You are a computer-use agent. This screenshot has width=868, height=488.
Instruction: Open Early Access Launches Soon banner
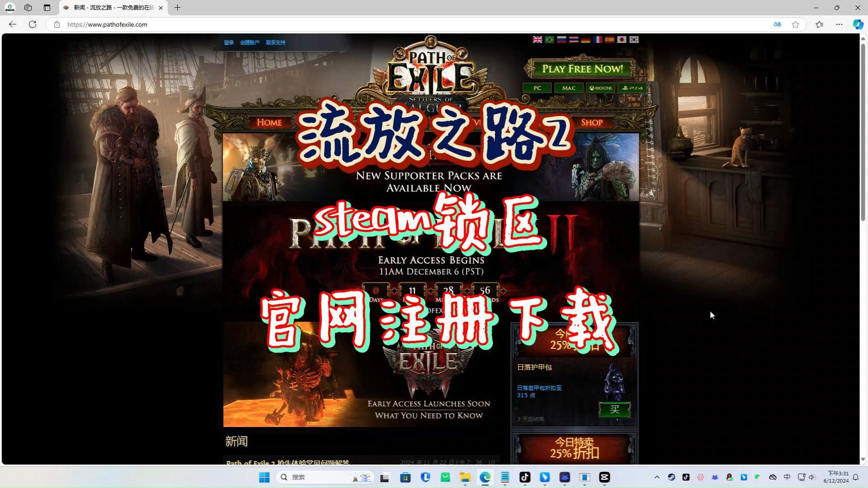pos(361,374)
